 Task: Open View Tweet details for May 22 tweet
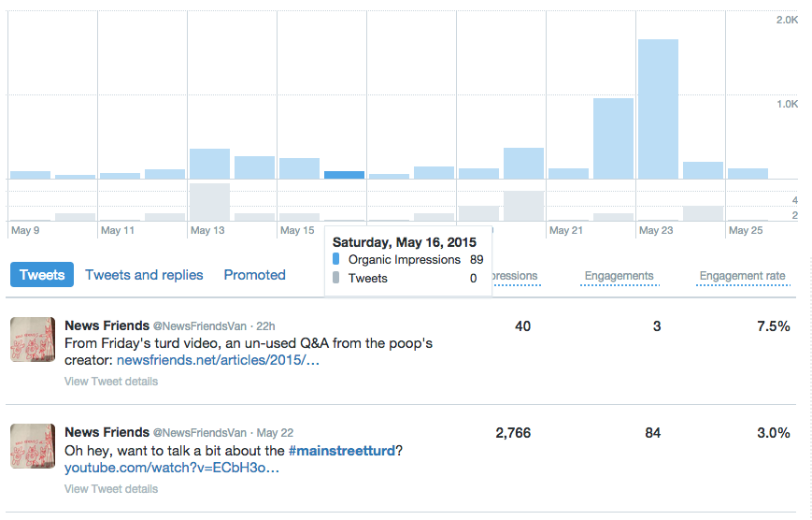coord(111,488)
